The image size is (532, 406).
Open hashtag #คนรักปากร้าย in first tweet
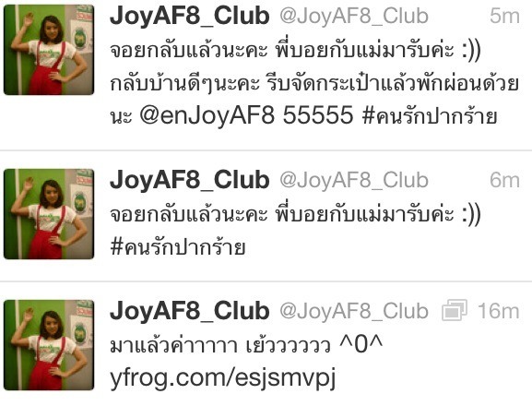(x=430, y=114)
